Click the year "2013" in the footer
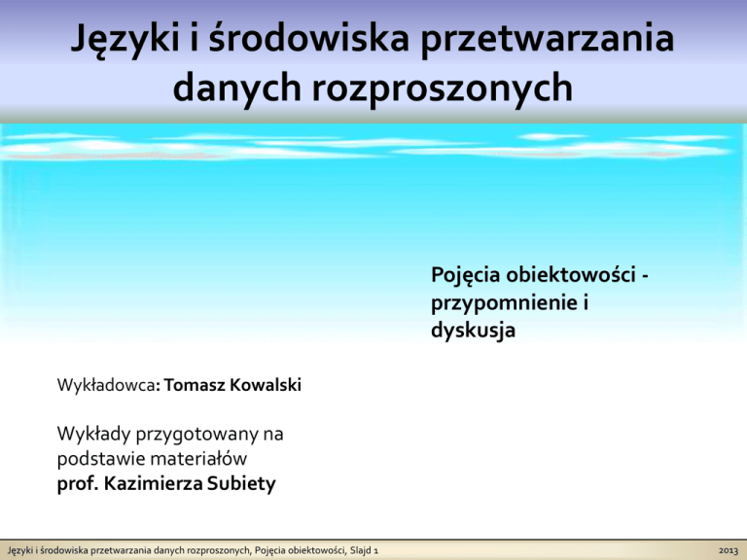This screenshot has height=560, width=747. (x=727, y=551)
